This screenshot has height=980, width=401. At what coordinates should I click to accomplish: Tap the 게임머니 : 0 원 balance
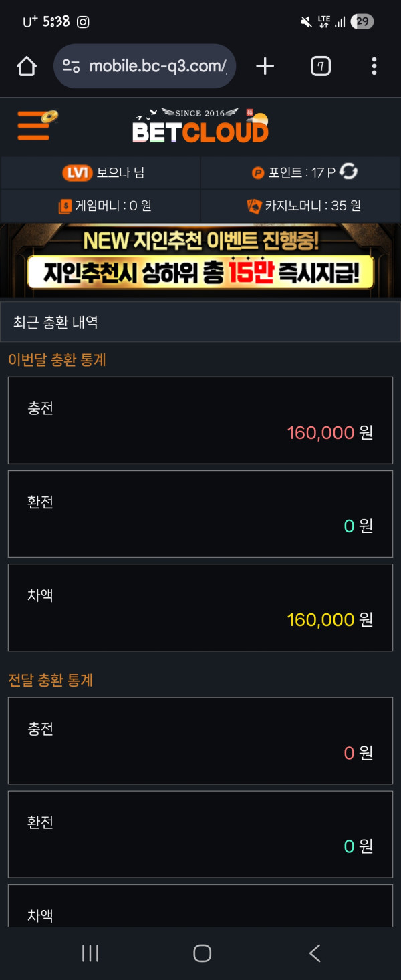[114, 206]
